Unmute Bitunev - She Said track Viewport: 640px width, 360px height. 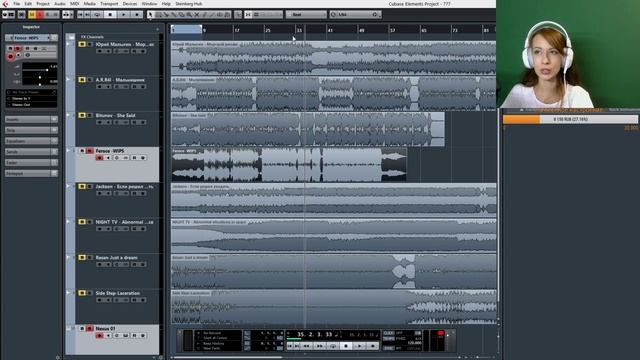(82, 115)
